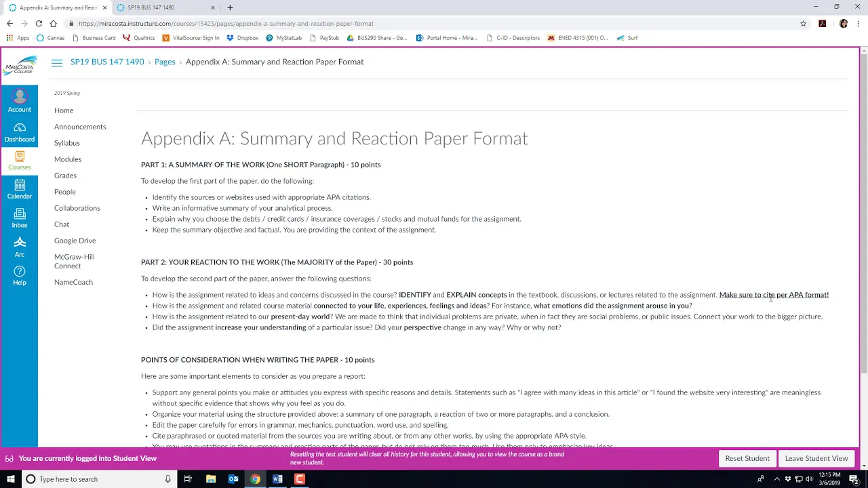Go back with the browser back arrow
Screen dimensions: 868x488
9,23
